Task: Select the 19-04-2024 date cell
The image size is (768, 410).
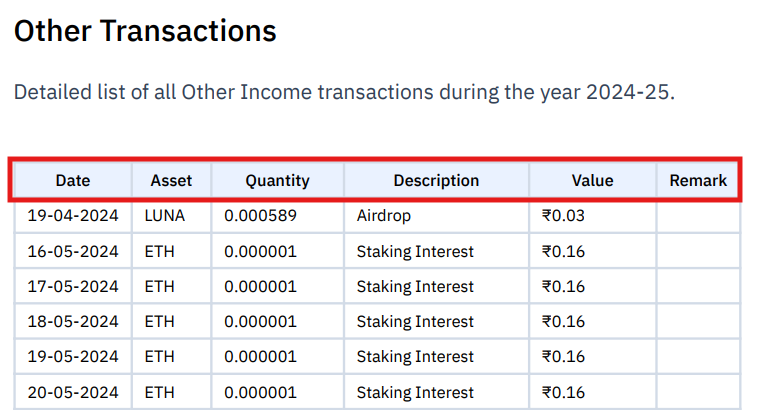Action: (72, 216)
